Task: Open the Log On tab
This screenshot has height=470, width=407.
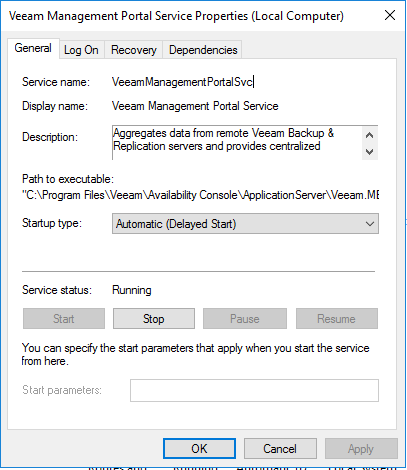Action: pos(81,50)
